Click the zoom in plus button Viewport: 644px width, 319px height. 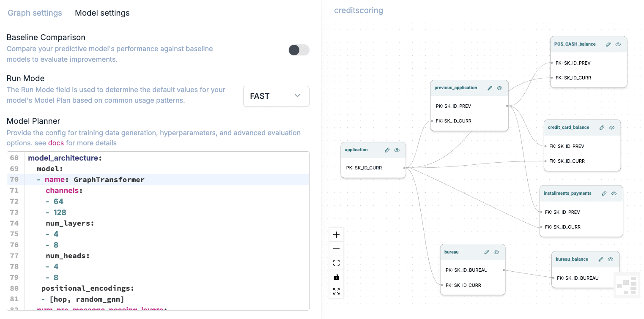point(336,235)
